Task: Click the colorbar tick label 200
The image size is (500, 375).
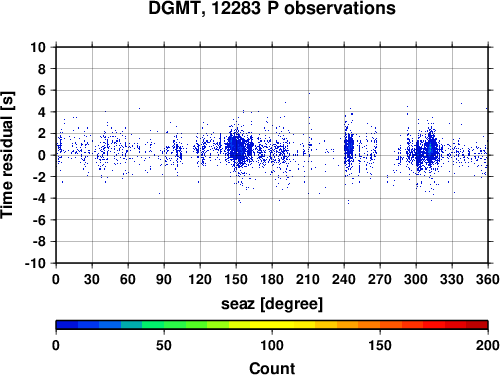Action: click(x=488, y=345)
